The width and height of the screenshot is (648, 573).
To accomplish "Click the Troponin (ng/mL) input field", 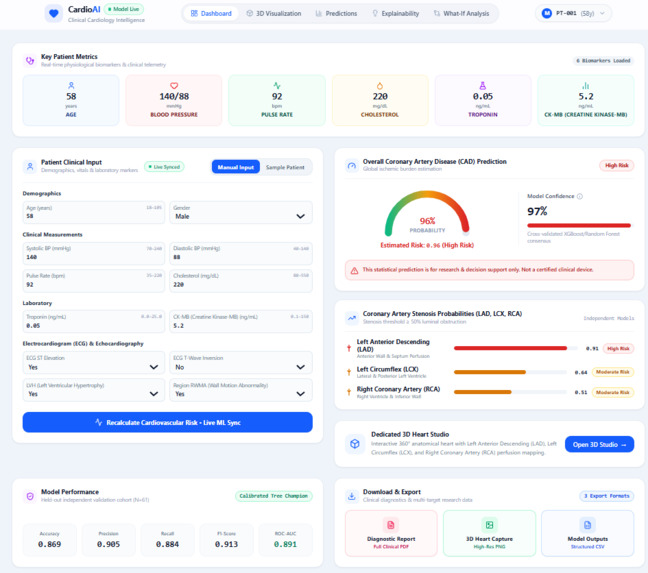I will pyautogui.click(x=94, y=321).
